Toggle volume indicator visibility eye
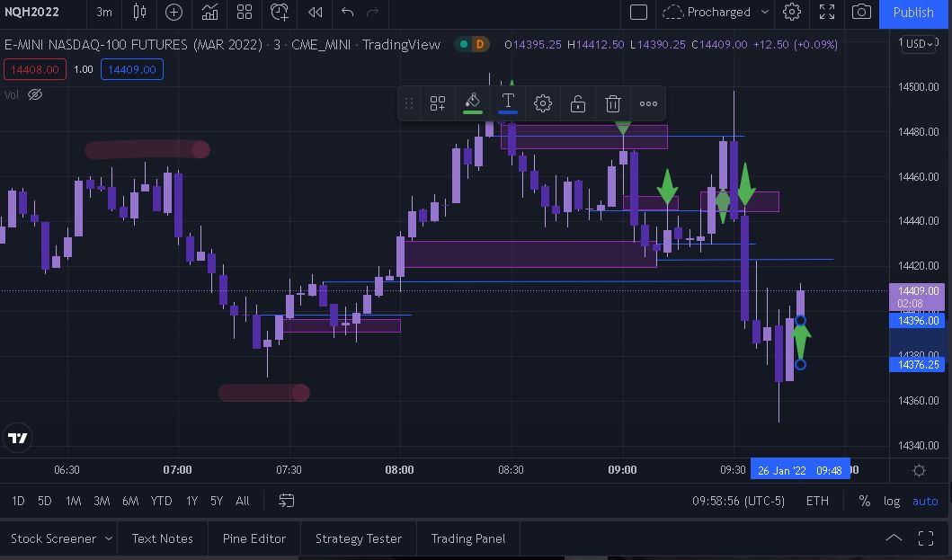This screenshot has width=952, height=560. [x=35, y=94]
